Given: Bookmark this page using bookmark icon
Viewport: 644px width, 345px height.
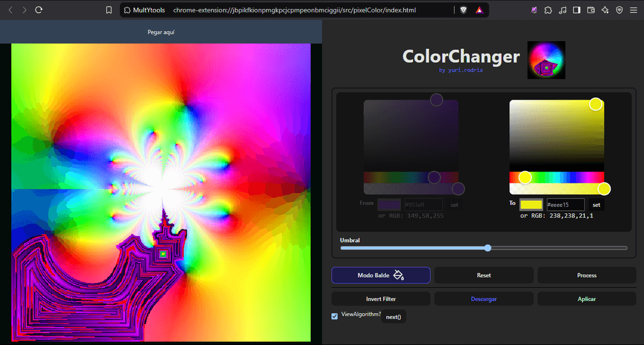Looking at the screenshot, I should [x=109, y=10].
